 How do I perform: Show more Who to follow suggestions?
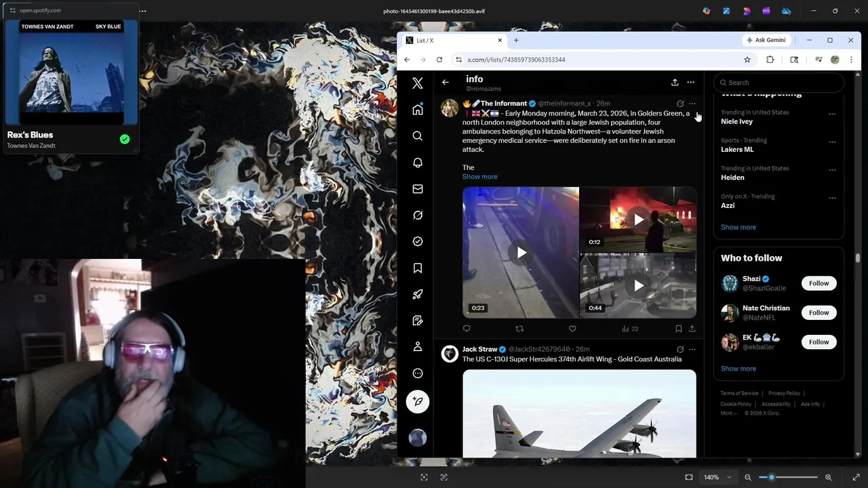pyautogui.click(x=738, y=369)
